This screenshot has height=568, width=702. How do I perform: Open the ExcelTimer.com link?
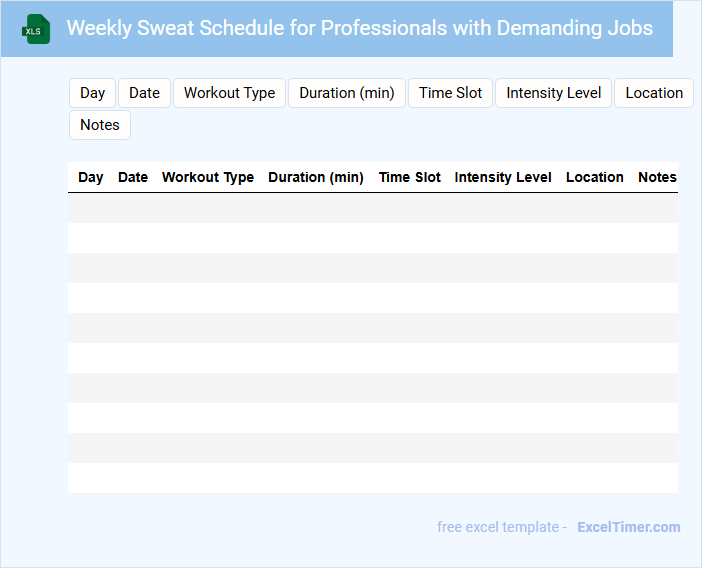pyautogui.click(x=628, y=527)
